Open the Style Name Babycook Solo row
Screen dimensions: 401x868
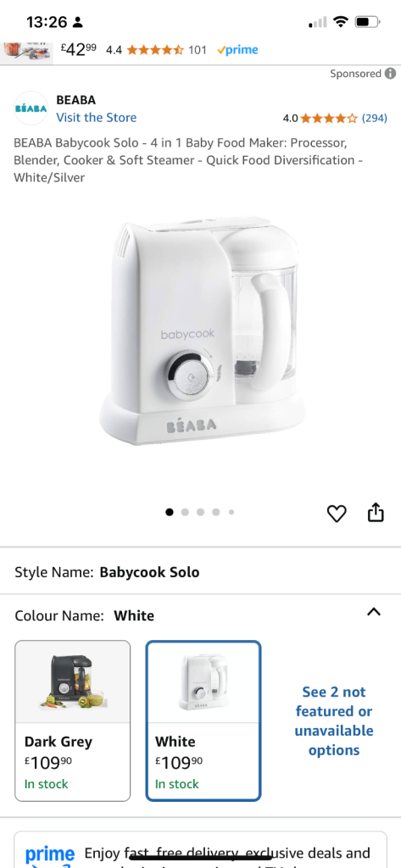click(x=200, y=572)
